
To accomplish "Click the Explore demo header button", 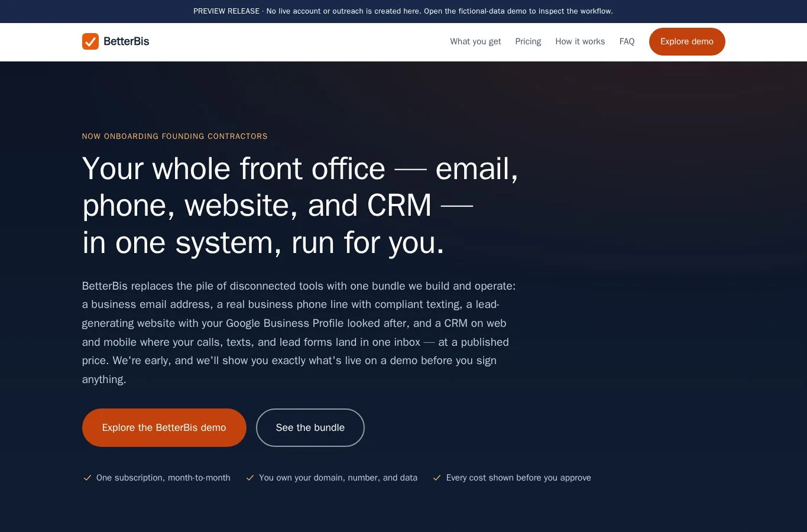I will point(687,41).
